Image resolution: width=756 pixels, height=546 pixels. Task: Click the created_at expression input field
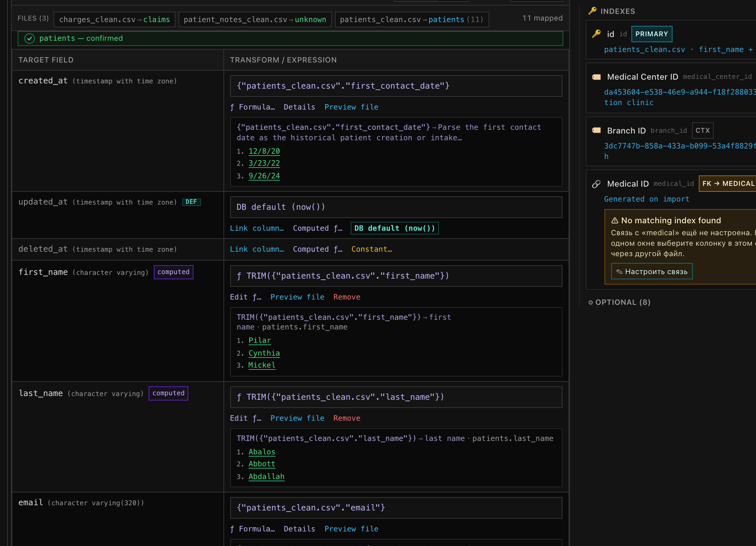click(x=396, y=86)
